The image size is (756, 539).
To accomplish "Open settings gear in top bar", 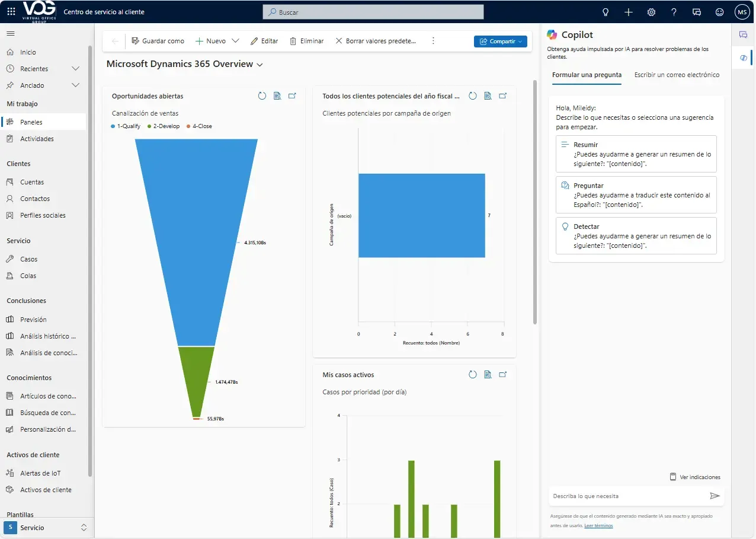I will click(651, 12).
